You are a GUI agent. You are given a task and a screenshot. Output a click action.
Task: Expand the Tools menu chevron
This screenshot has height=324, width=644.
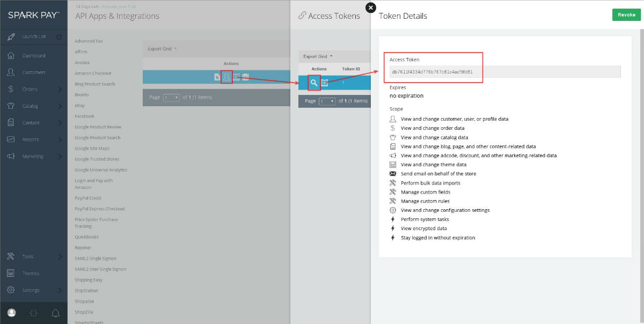(60, 257)
